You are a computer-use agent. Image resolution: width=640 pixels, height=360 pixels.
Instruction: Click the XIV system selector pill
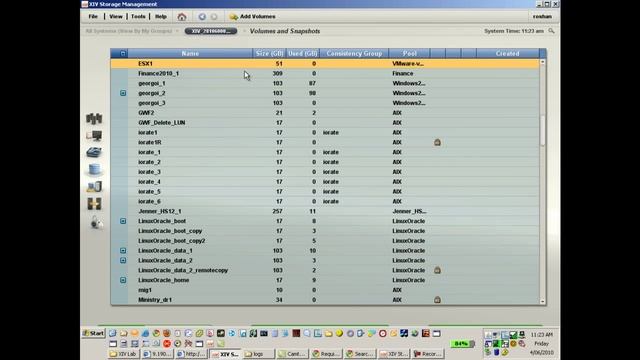pyautogui.click(x=211, y=31)
